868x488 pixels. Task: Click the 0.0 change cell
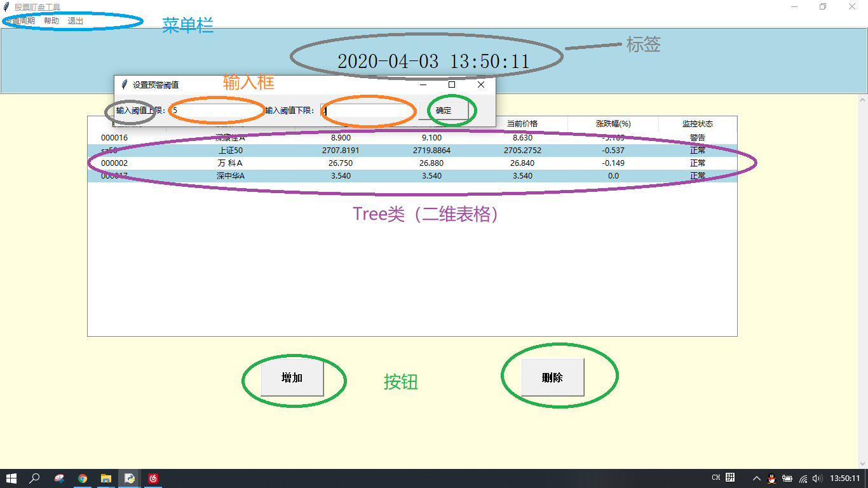click(613, 176)
